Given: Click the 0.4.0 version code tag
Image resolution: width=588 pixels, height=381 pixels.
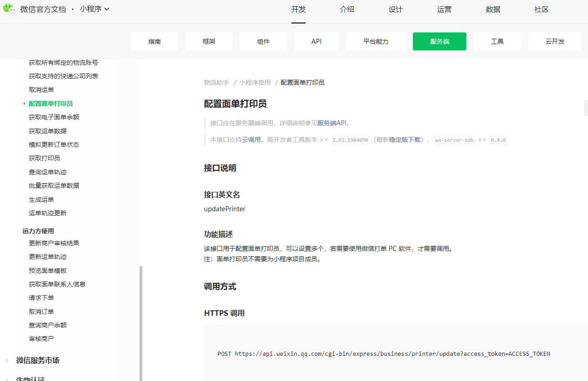Looking at the screenshot, I should pos(498,140).
